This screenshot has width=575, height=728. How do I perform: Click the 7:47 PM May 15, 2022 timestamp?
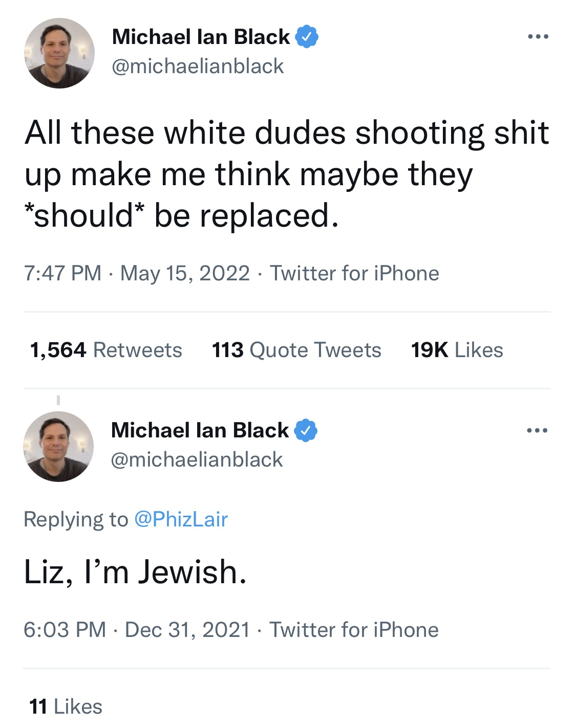click(137, 273)
